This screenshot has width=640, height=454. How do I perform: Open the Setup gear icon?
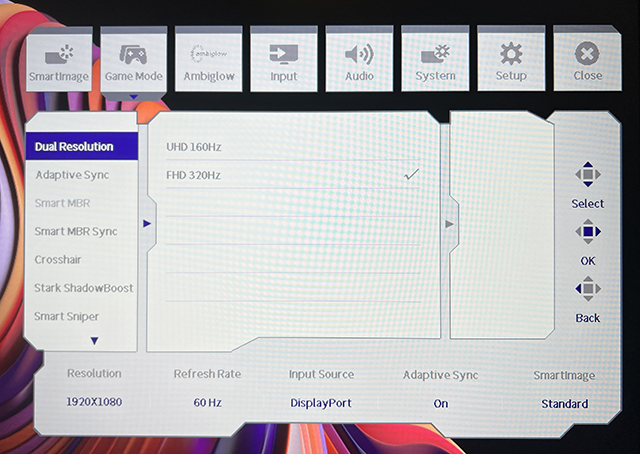[x=511, y=52]
